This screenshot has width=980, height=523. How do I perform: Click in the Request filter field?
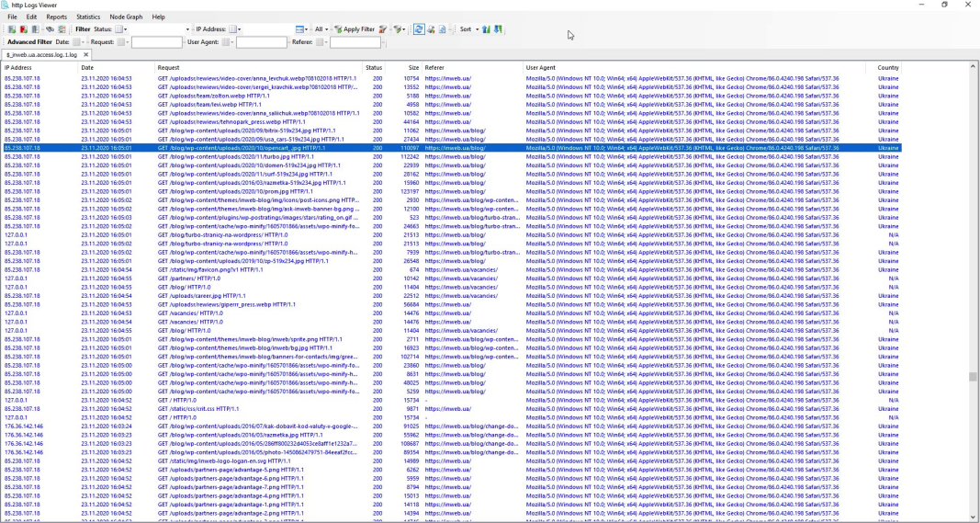[x=157, y=42]
